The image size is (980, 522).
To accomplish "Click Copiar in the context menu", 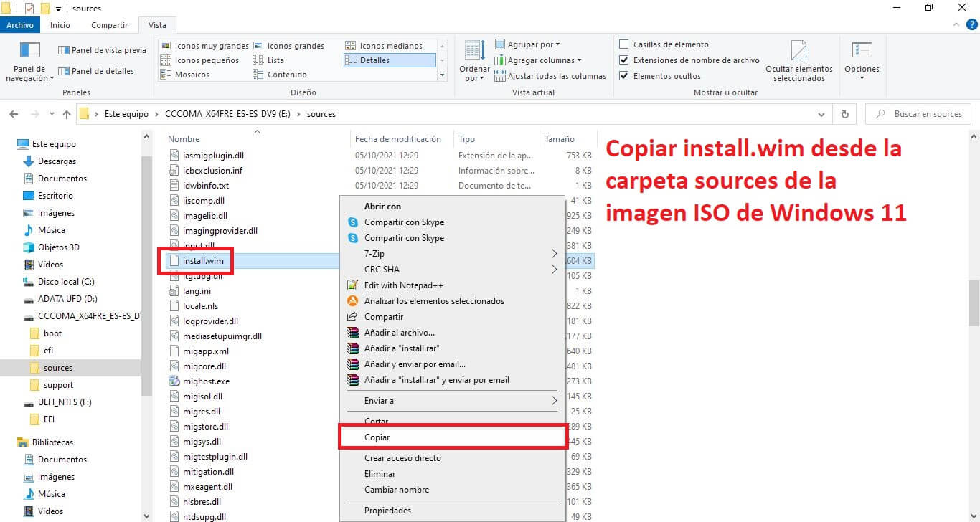I will pos(453,437).
